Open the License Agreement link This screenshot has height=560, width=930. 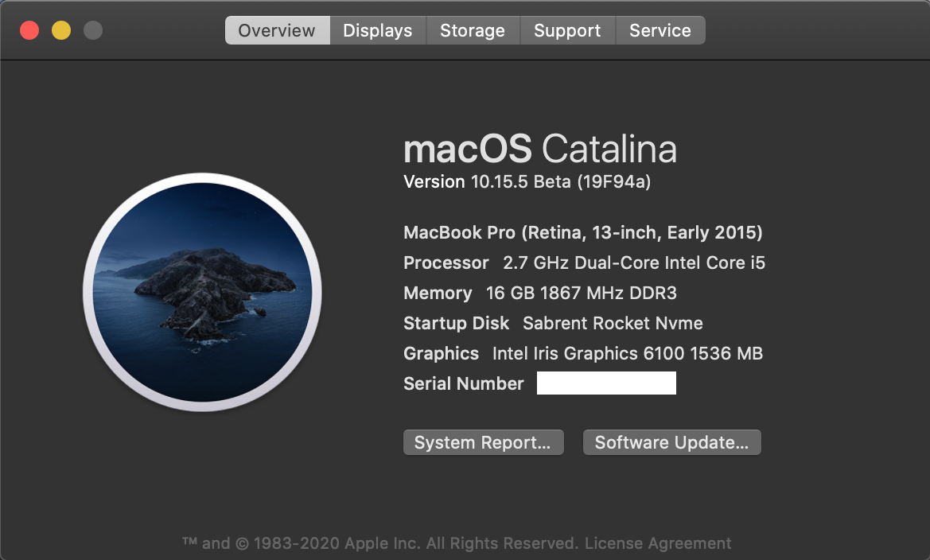click(x=658, y=544)
